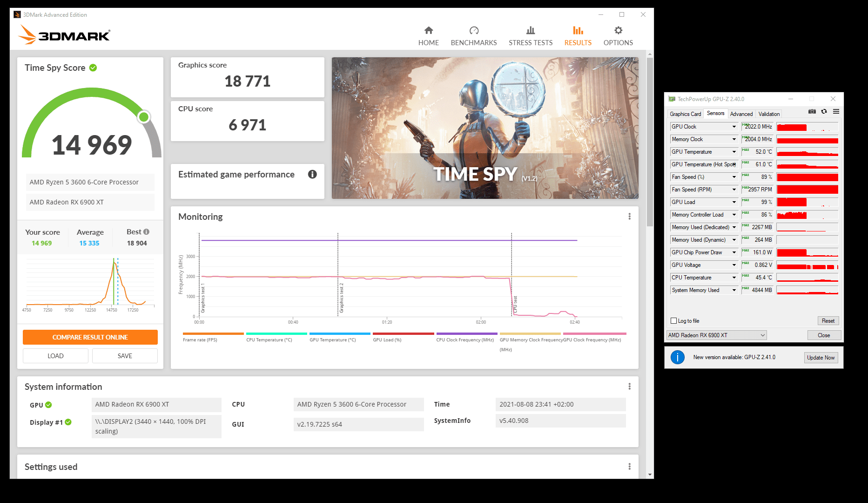Enable the Log to file checkbox
Viewport: 868px width, 503px height.
click(x=673, y=321)
